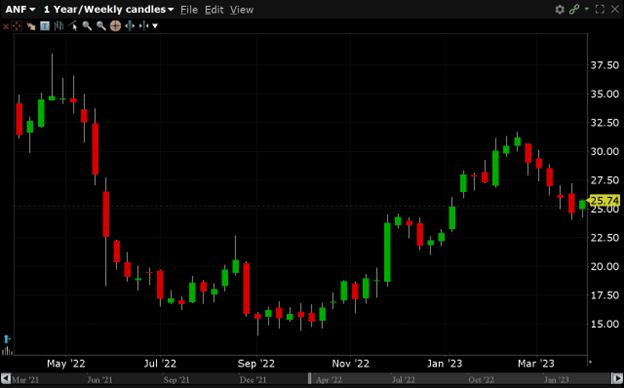624x388 pixels.
Task: Toggle the round crosshair target icon
Action: click(115, 26)
